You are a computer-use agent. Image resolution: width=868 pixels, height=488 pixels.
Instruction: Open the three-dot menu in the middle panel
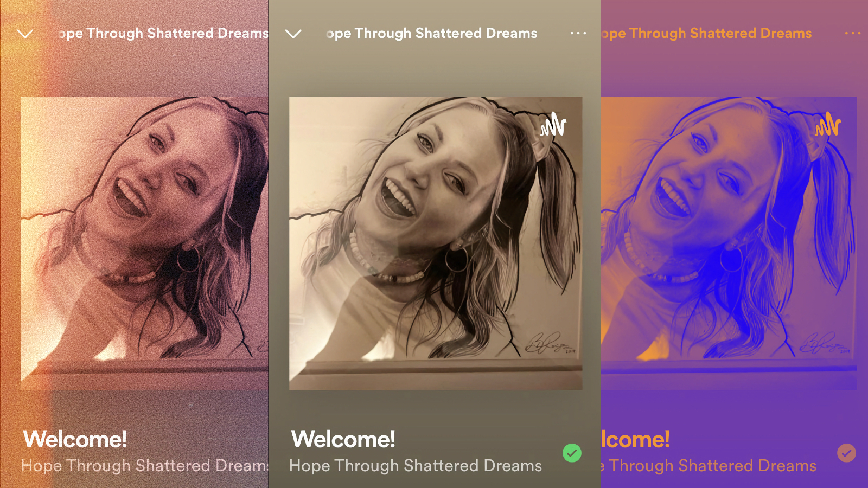(x=578, y=33)
